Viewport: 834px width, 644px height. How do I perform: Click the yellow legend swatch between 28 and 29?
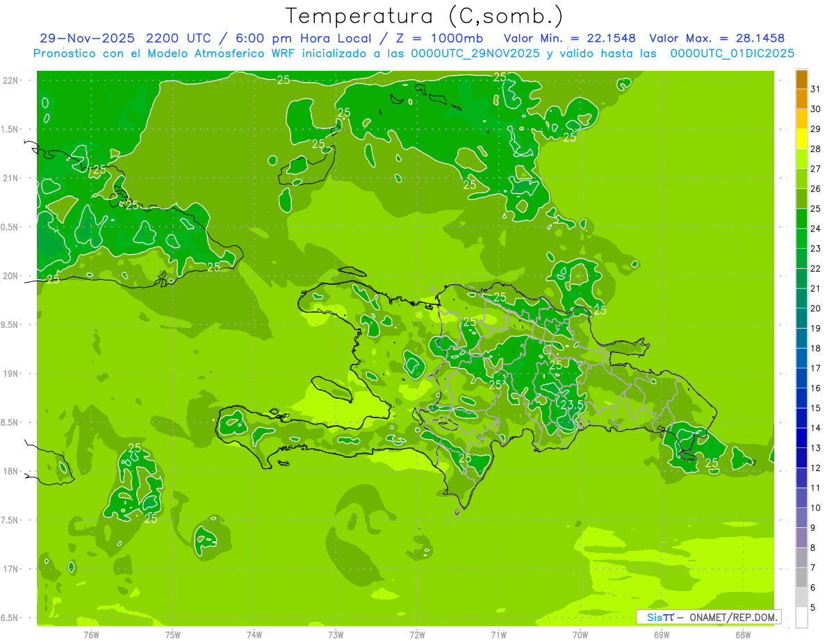[x=801, y=139]
